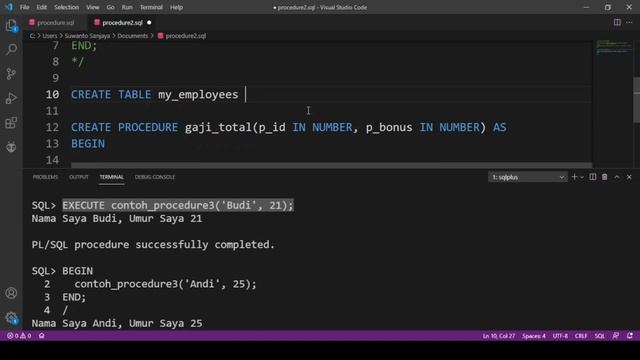This screenshot has height=360, width=640.
Task: Switch to the Debug Console tab
Action: pyautogui.click(x=155, y=177)
